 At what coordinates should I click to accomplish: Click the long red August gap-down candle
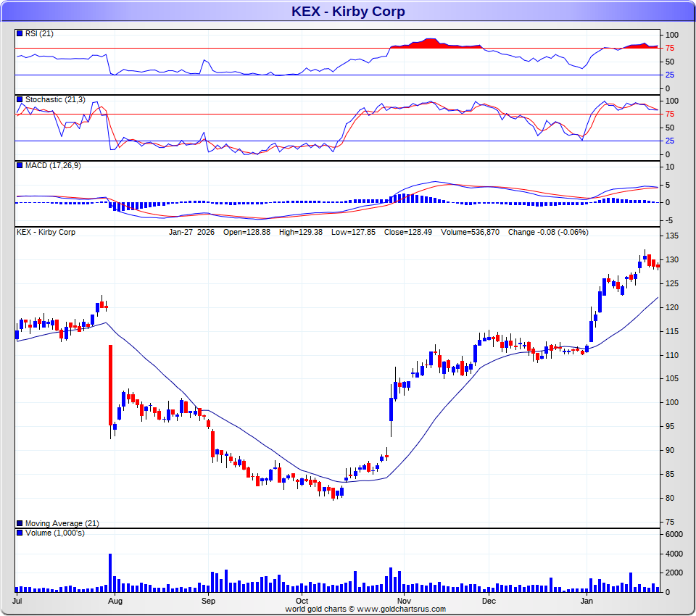coord(110,386)
